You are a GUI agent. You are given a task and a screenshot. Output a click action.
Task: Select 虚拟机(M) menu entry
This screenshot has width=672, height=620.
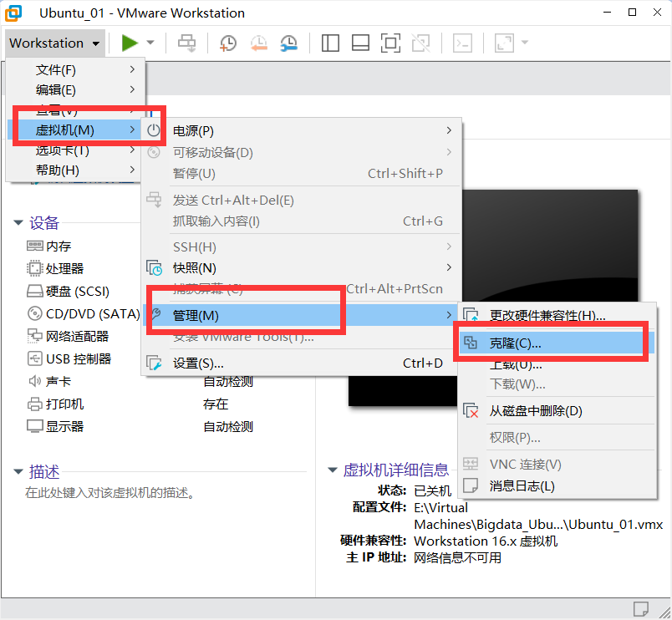coord(76,130)
